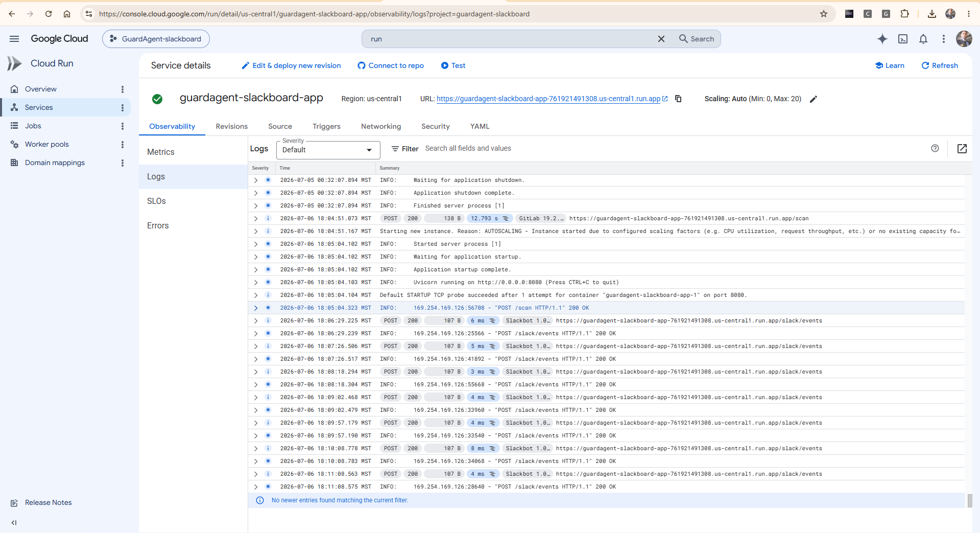Screen dimensions: 980x533
Task: Open the Networking tab
Action: coord(381,126)
